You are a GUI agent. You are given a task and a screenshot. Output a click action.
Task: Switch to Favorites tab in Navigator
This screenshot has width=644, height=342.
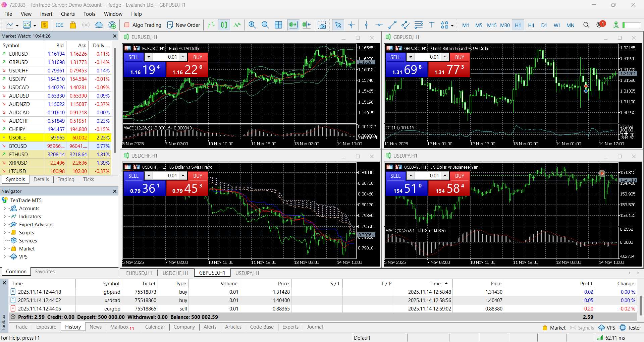pos(45,272)
